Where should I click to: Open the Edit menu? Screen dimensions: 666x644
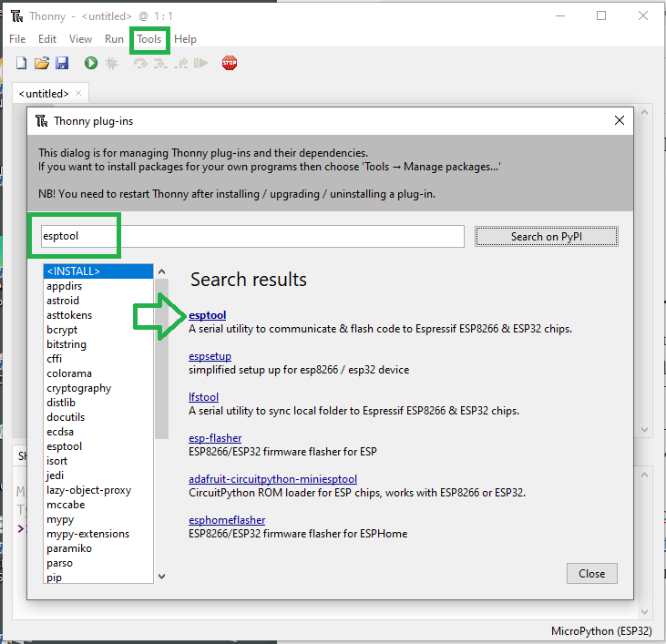click(x=47, y=39)
